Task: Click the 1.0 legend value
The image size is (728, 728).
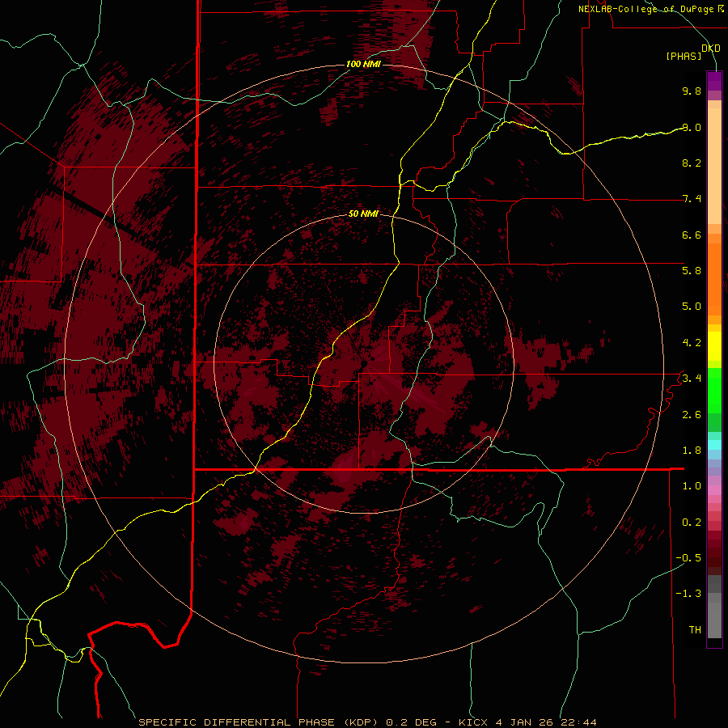Action: [x=692, y=485]
